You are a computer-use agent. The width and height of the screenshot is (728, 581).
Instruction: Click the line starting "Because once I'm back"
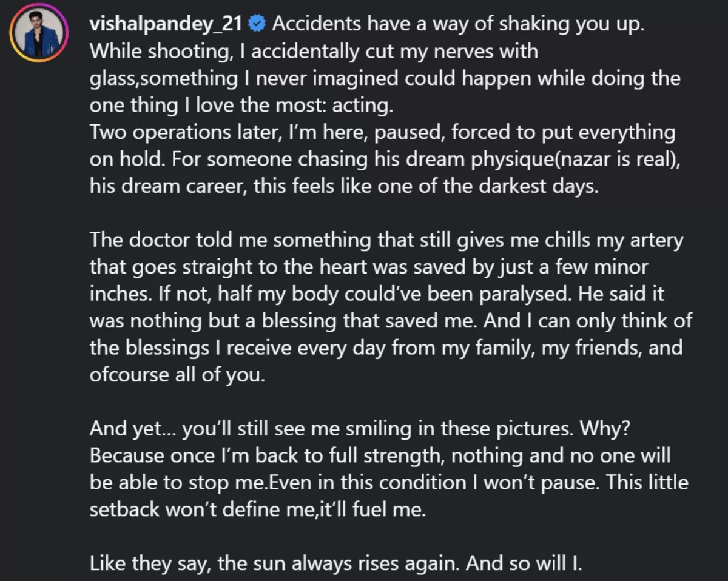point(380,456)
